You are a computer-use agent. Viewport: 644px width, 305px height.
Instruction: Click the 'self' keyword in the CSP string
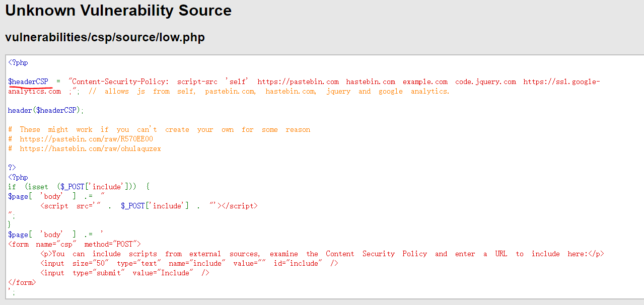coord(237,82)
